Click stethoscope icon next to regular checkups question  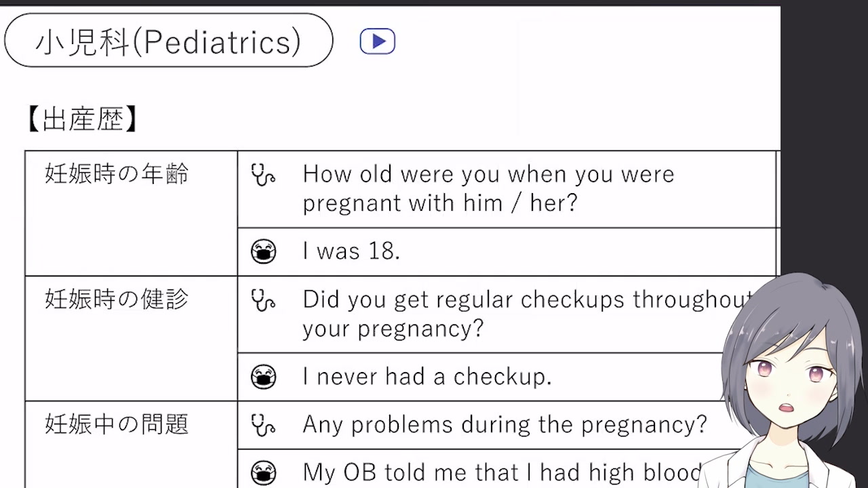263,300
